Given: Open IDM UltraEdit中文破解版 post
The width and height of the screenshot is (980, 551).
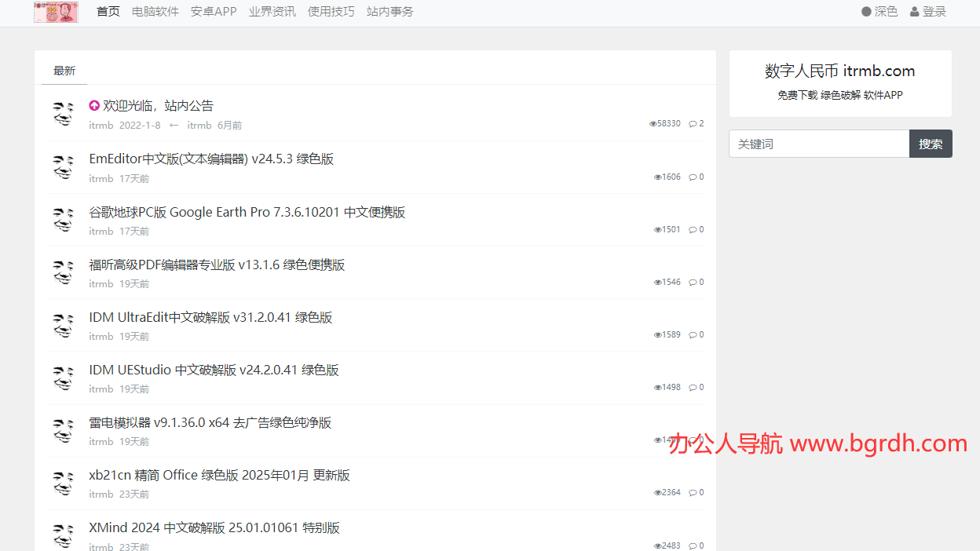Looking at the screenshot, I should click(210, 317).
